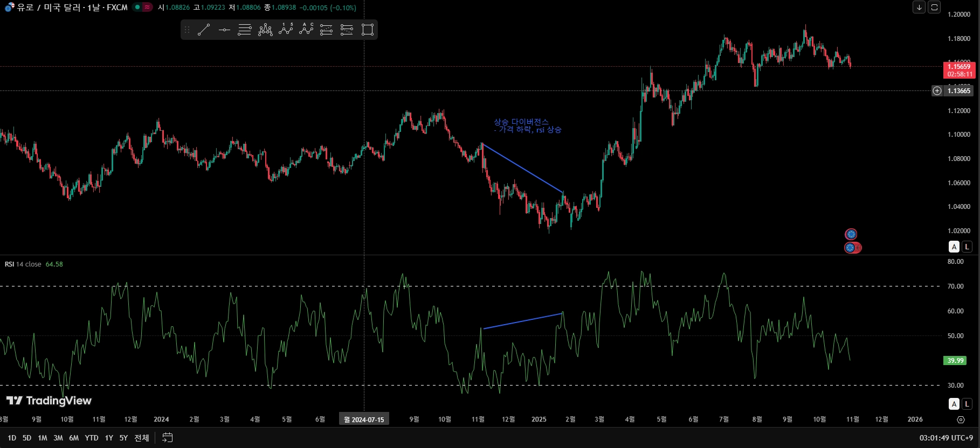Viewport: 980px width, 448px height.
Task: Select the second channel drawing tool icon
Action: 347,30
